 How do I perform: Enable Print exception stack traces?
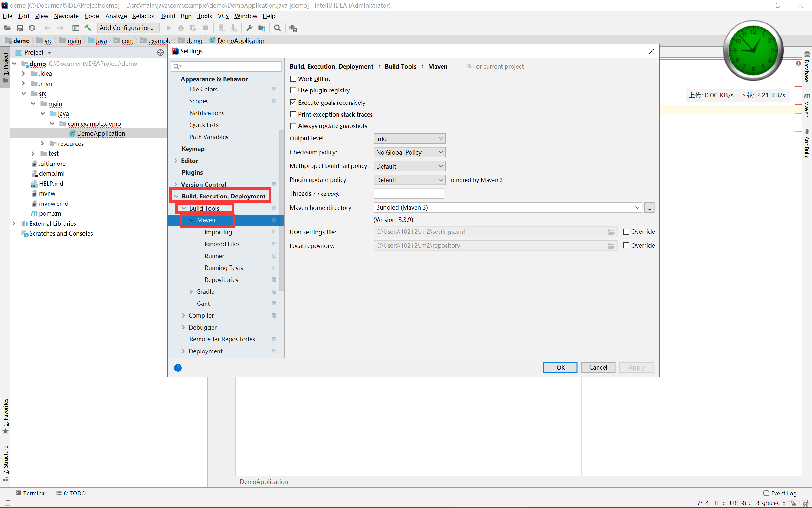293,114
